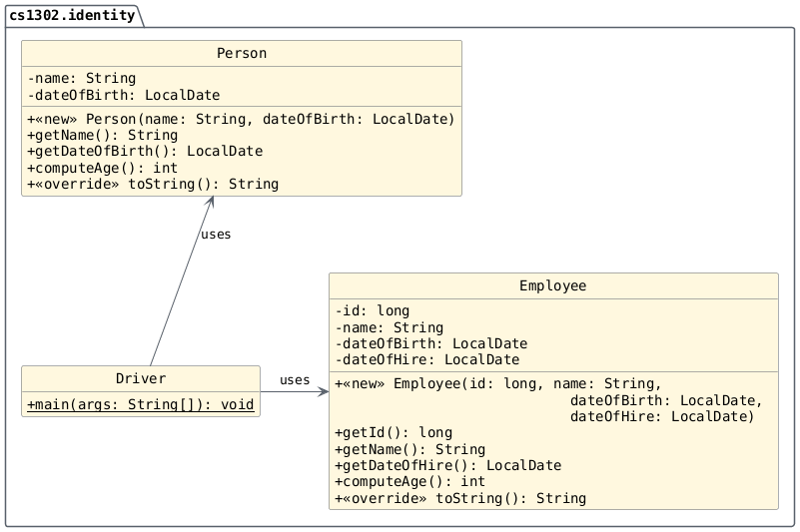
Task: Click '+getDateOfHire(): LocalDate' in Employee
Action: pyautogui.click(x=448, y=465)
